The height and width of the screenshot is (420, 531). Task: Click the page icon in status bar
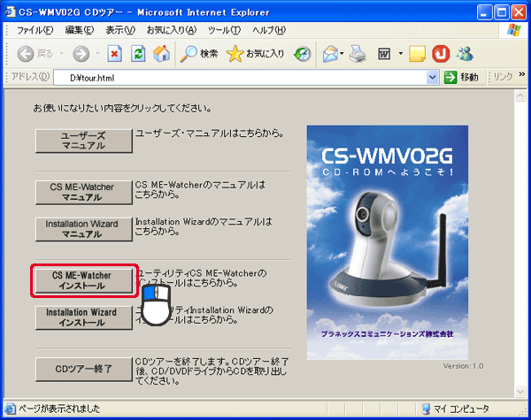10,409
